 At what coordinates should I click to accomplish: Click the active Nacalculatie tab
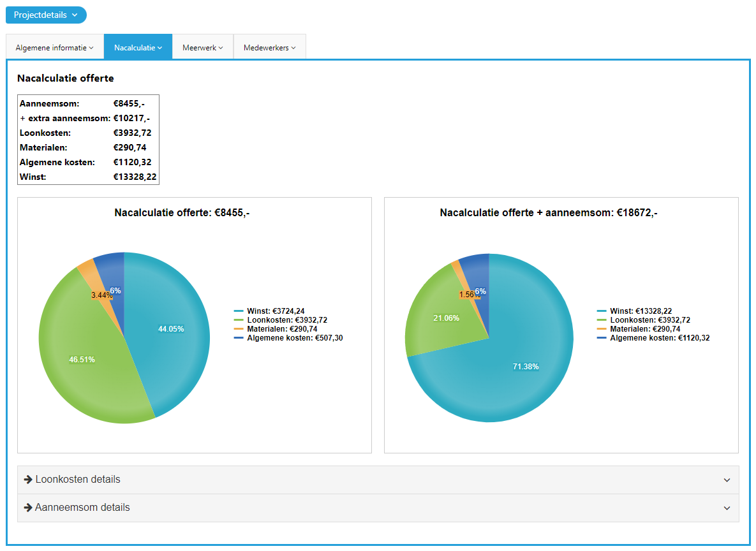pos(138,47)
